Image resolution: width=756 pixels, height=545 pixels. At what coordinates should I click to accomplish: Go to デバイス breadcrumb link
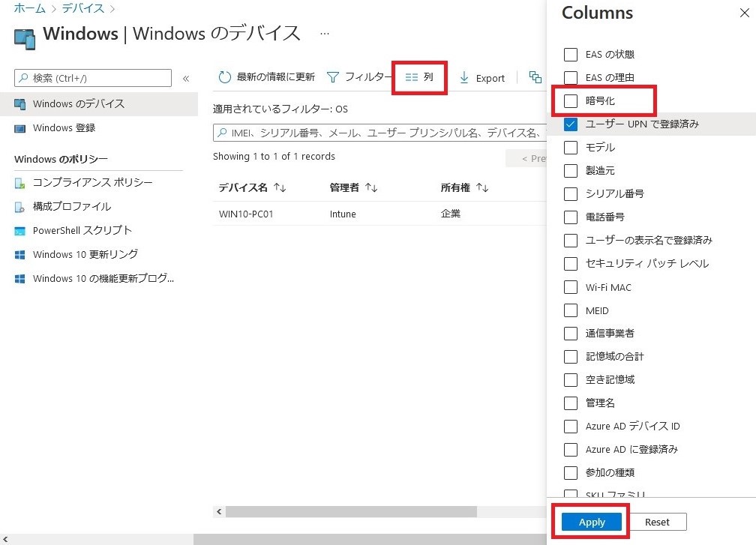(x=83, y=8)
